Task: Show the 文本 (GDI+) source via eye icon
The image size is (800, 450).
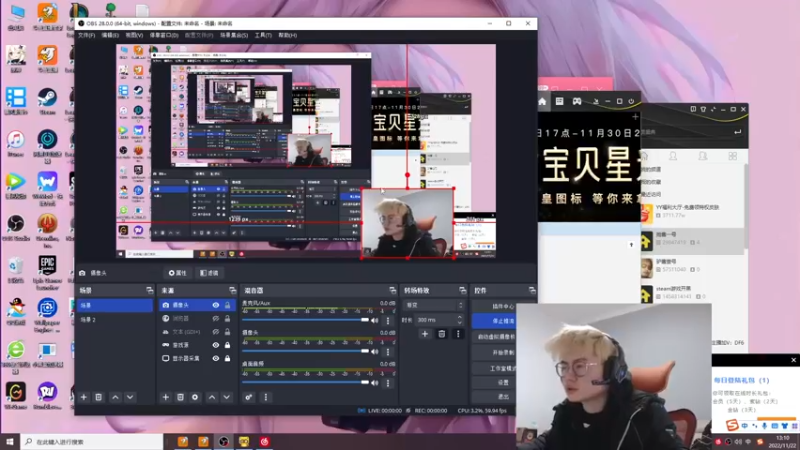Action: 216,332
